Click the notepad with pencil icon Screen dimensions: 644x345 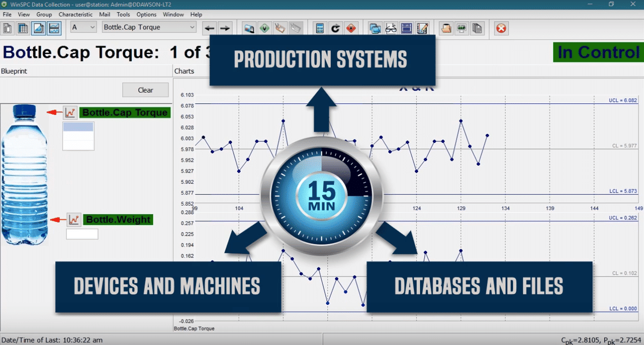[422, 28]
